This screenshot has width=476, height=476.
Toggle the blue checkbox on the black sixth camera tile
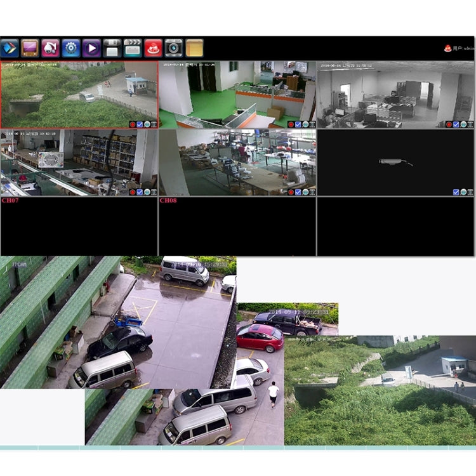(456, 192)
